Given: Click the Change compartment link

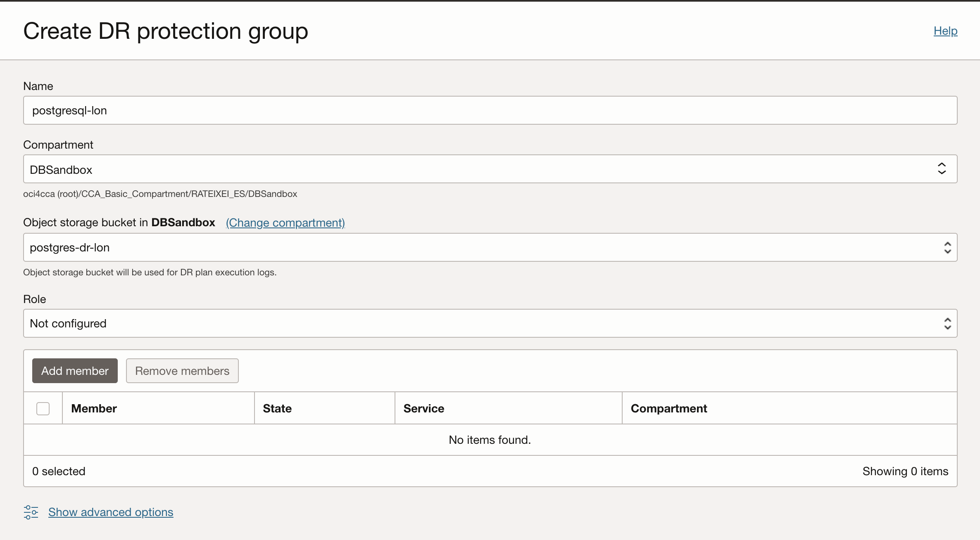Looking at the screenshot, I should pyautogui.click(x=285, y=223).
